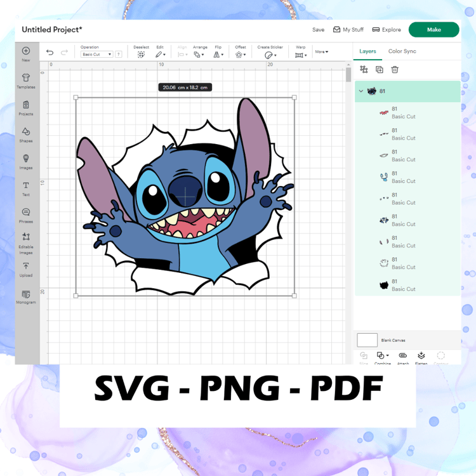Click the Group layers icon
The image size is (476, 476).
point(364,70)
